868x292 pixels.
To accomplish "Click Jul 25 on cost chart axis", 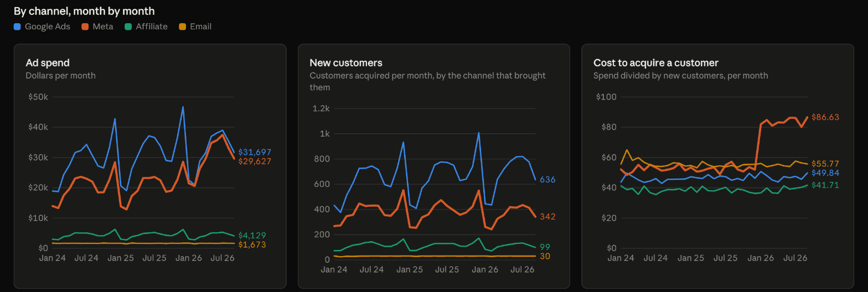I will pos(725,258).
